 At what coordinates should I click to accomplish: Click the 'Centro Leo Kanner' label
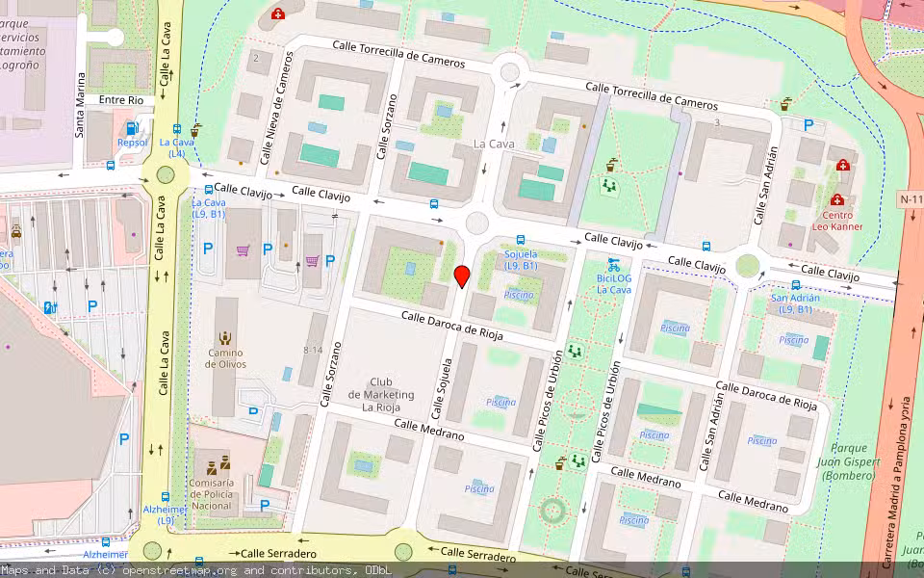coord(836,221)
